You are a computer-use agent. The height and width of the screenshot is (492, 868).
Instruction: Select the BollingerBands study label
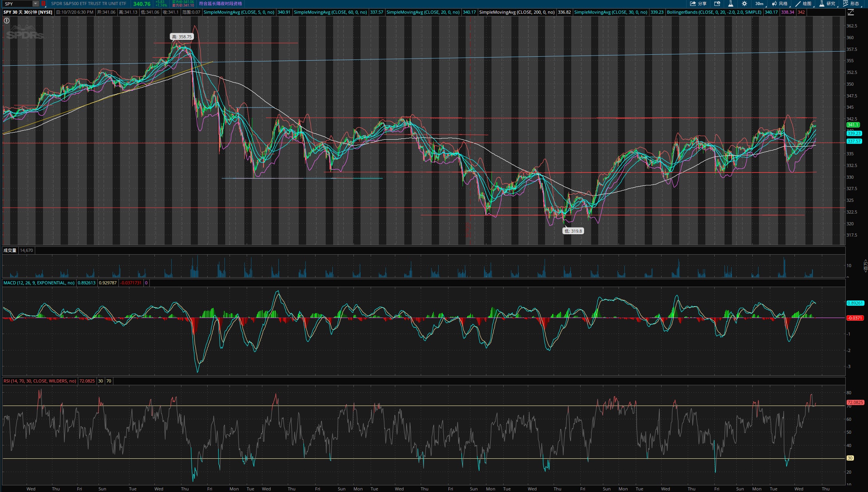point(714,12)
